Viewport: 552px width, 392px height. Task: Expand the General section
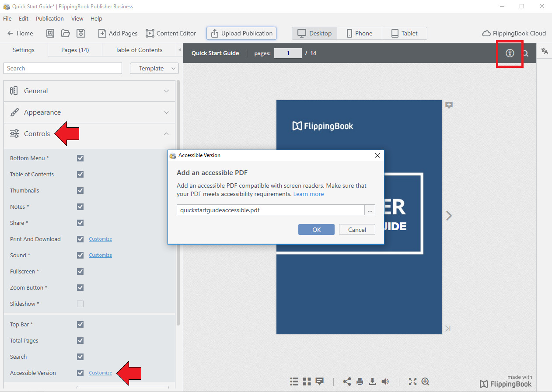89,91
